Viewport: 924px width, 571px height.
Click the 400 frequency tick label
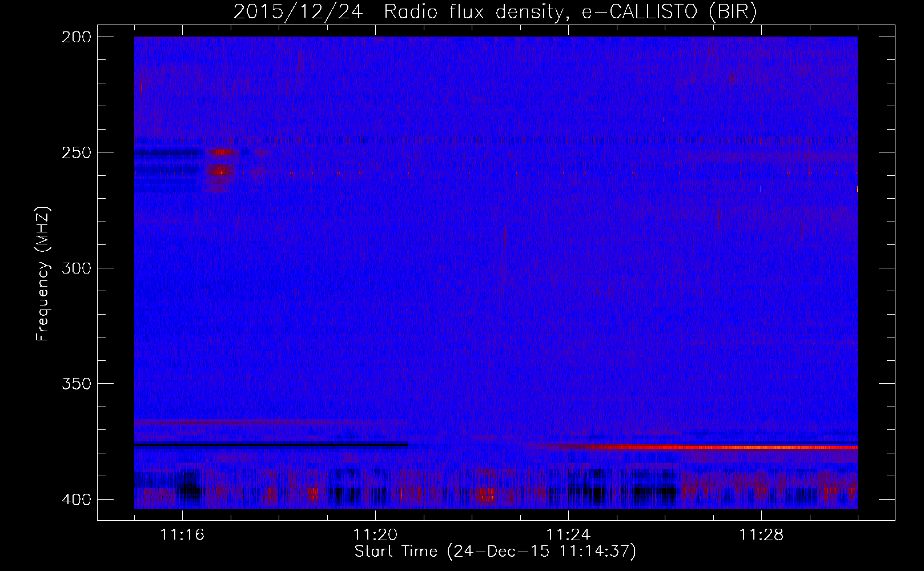click(x=75, y=499)
